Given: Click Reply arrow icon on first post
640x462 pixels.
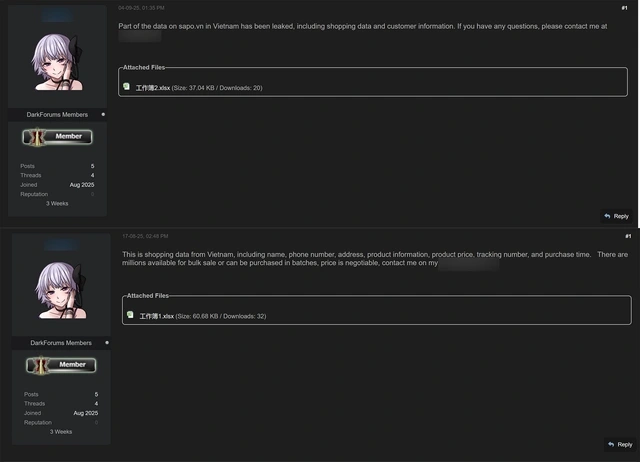Looking at the screenshot, I should pos(607,216).
